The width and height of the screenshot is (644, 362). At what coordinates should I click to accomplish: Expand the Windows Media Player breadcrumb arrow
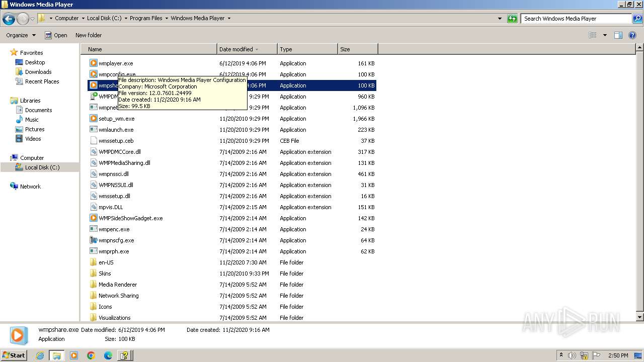[229, 19]
